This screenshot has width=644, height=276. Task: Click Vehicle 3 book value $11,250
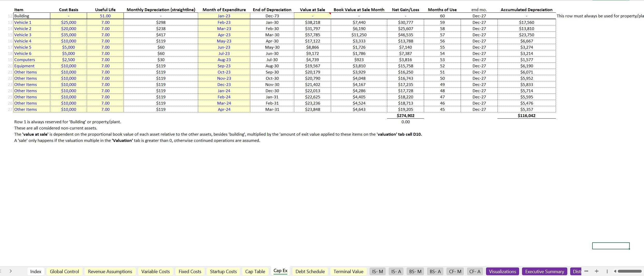[359, 35]
